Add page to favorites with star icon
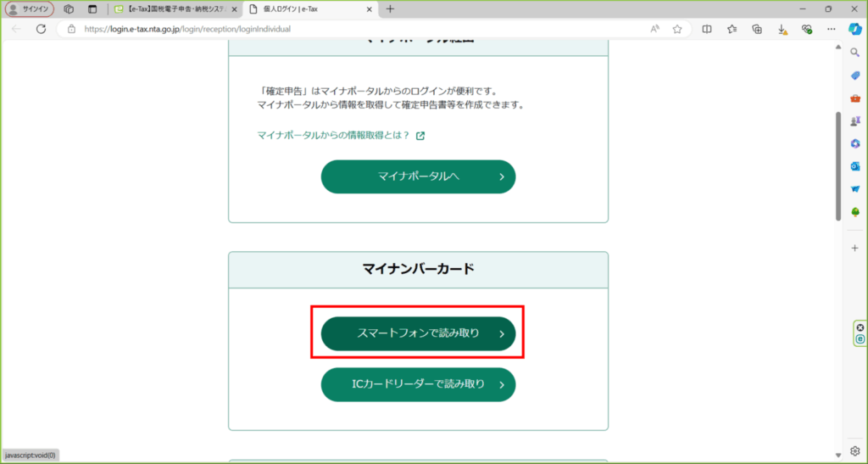Image resolution: width=868 pixels, height=464 pixels. 677,29
